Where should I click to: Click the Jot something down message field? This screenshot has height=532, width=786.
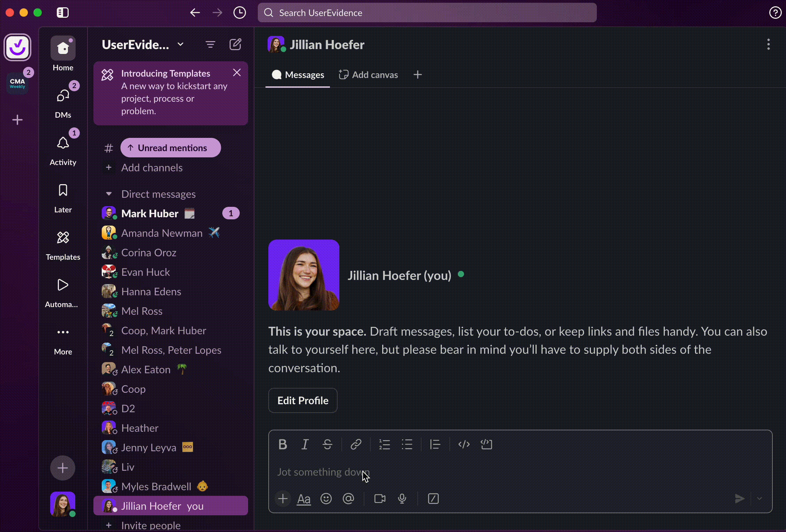tap(520, 472)
